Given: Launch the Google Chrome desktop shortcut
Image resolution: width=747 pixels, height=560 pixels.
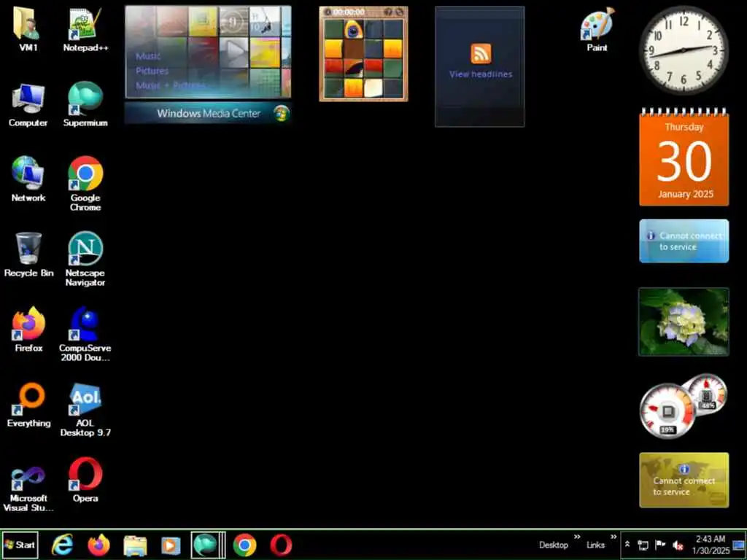Looking at the screenshot, I should [x=85, y=184].
